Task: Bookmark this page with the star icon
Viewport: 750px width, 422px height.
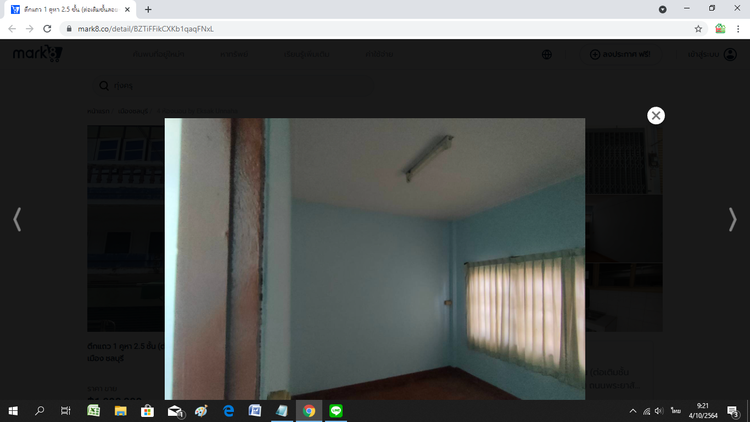Action: coord(698,29)
